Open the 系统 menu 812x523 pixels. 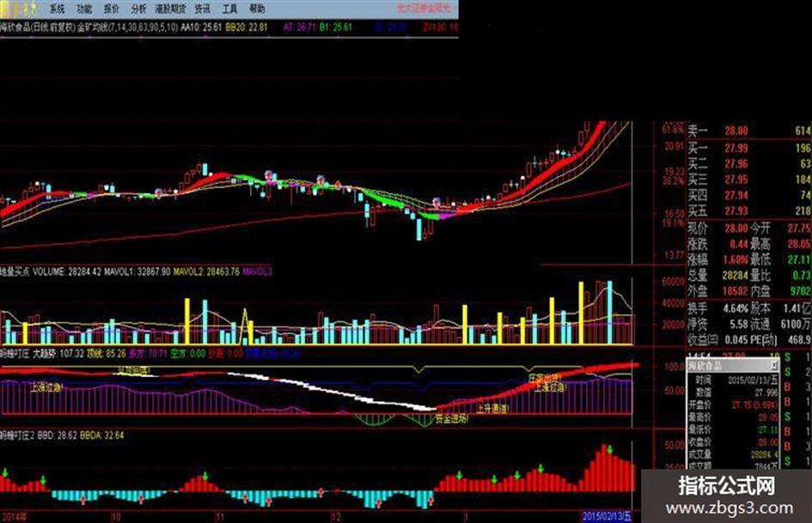[x=57, y=9]
